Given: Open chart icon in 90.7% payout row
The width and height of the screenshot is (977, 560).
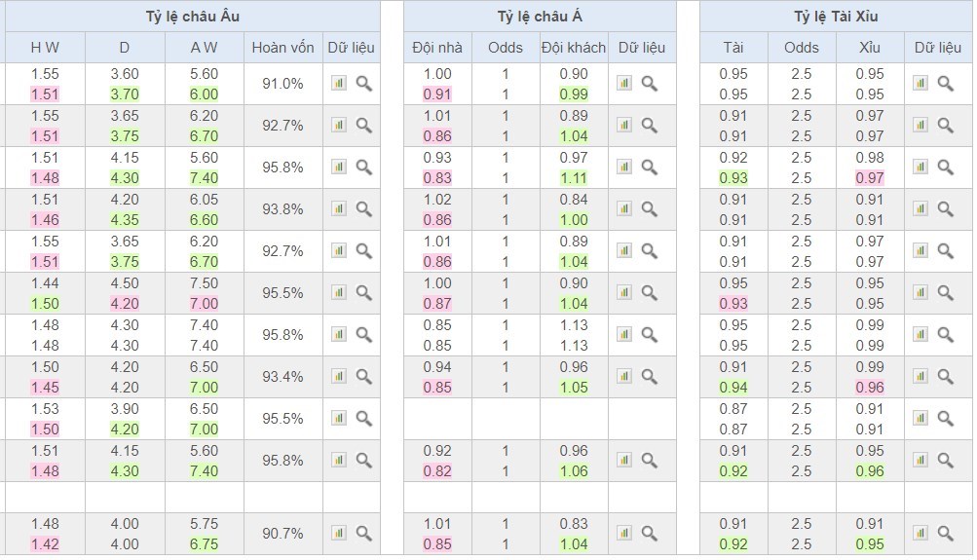Looking at the screenshot, I should (x=338, y=533).
